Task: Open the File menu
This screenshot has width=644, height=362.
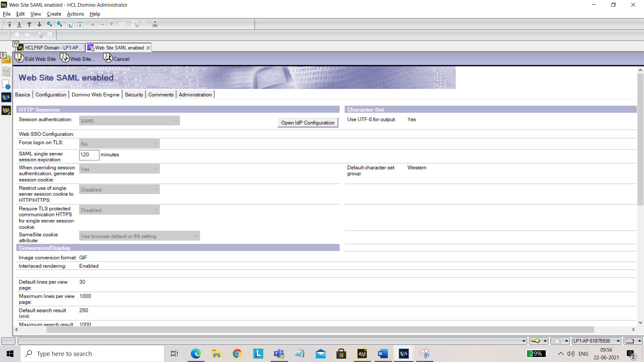Action: pos(7,14)
